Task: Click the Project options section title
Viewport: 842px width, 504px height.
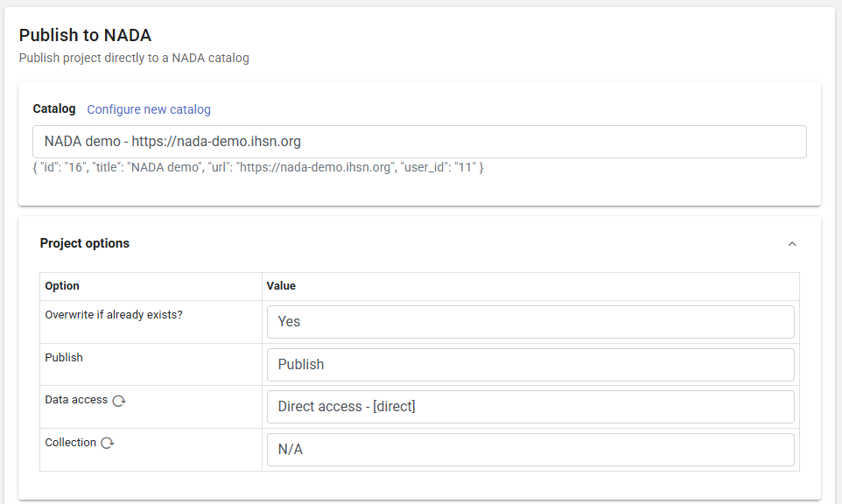Action: click(x=85, y=243)
